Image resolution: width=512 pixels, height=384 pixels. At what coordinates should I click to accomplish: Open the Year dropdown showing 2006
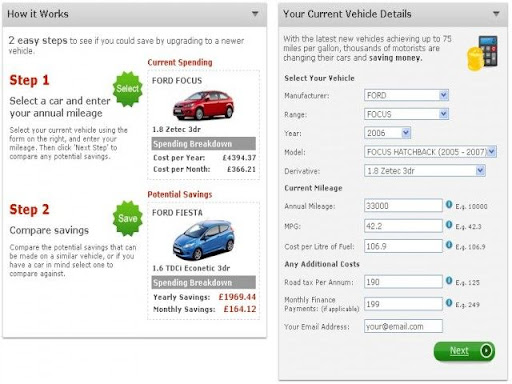(387, 133)
